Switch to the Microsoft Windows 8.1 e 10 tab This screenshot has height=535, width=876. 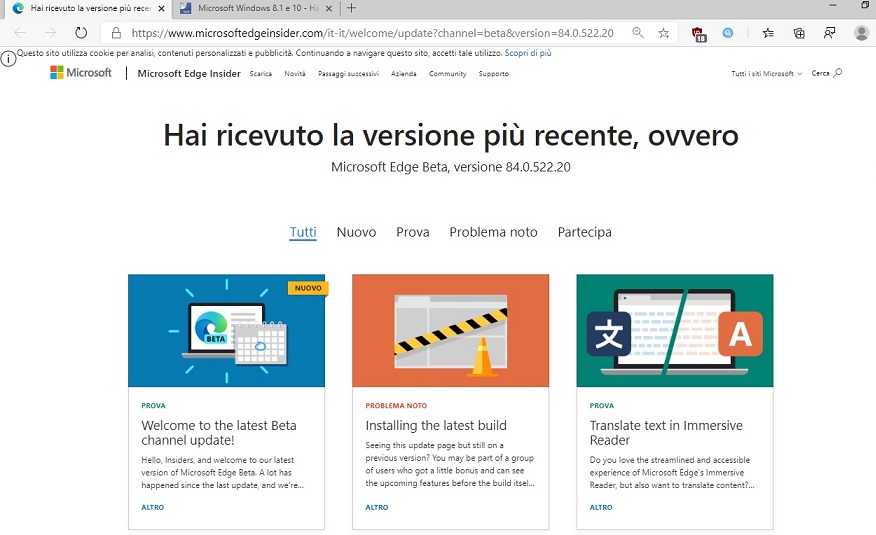pyautogui.click(x=256, y=8)
